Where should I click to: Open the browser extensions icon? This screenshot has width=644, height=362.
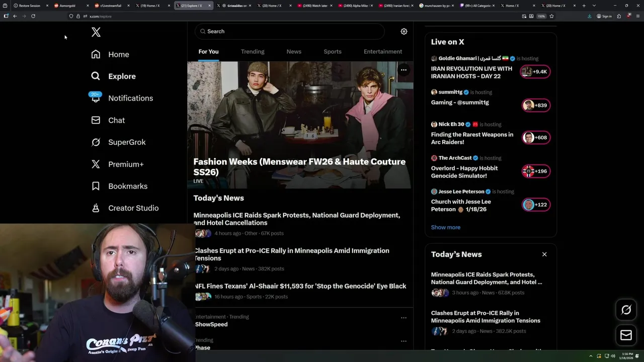tap(619, 16)
